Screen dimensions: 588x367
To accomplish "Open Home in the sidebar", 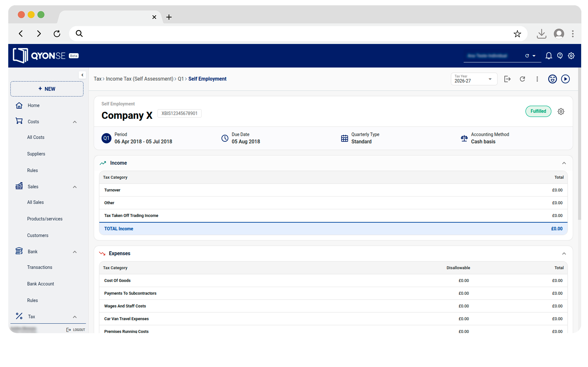I will pyautogui.click(x=34, y=105).
